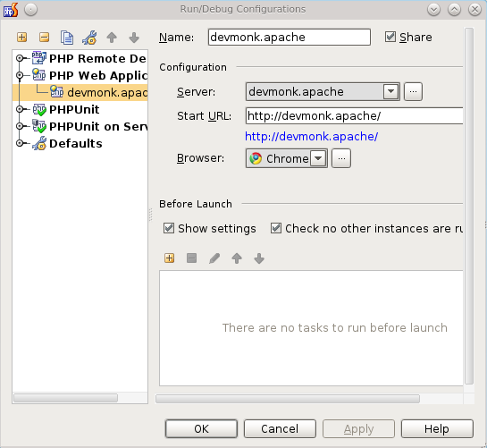Expand the PHPUnit tree node

20,109
